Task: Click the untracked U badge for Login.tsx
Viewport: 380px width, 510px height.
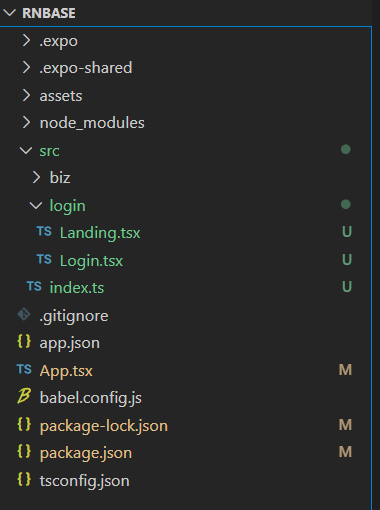Action: click(x=347, y=260)
